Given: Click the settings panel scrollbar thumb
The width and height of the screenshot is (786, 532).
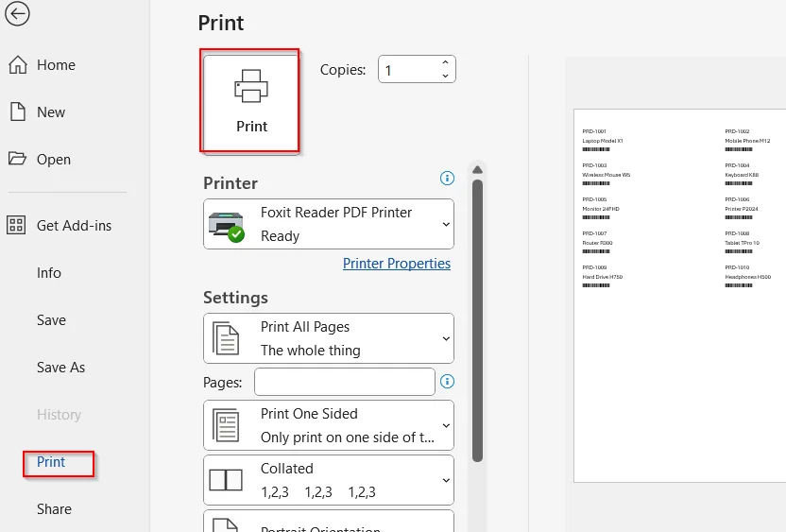Looking at the screenshot, I should [478, 321].
